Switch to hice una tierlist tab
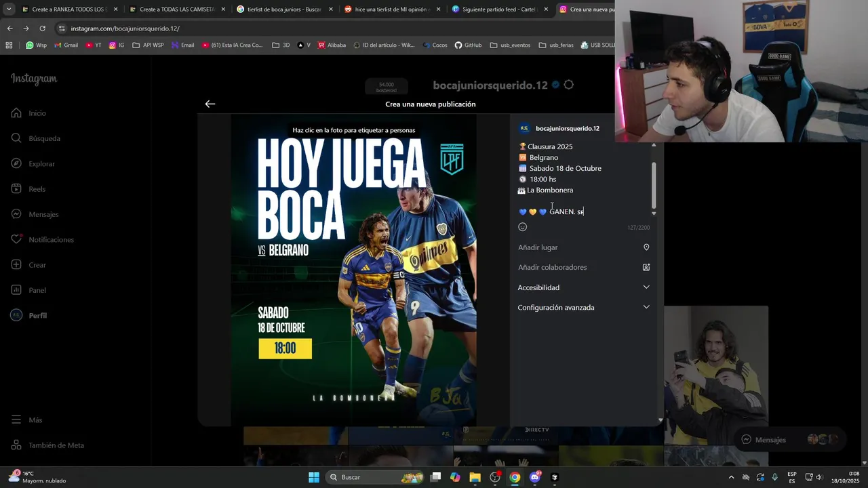This screenshot has width=868, height=488. (392, 9)
